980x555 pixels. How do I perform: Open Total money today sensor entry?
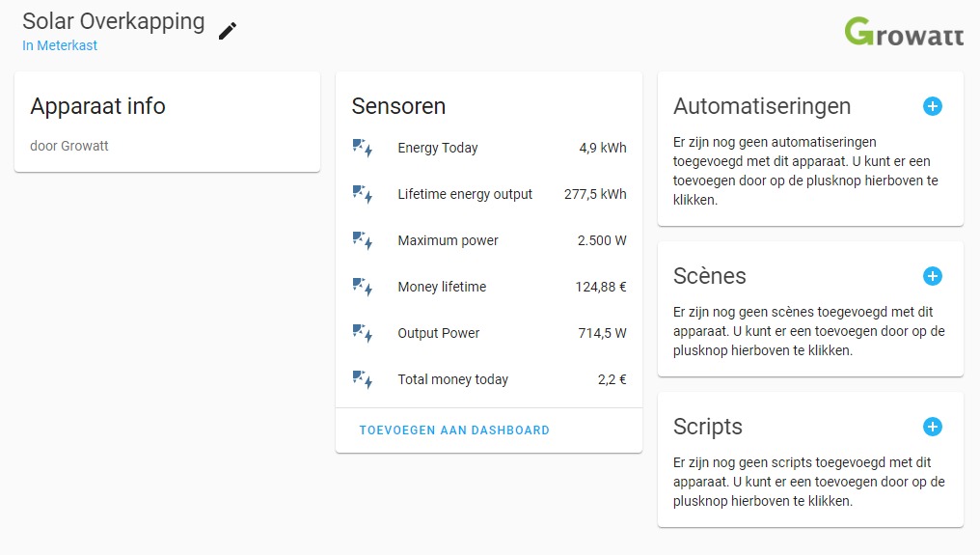coord(489,379)
